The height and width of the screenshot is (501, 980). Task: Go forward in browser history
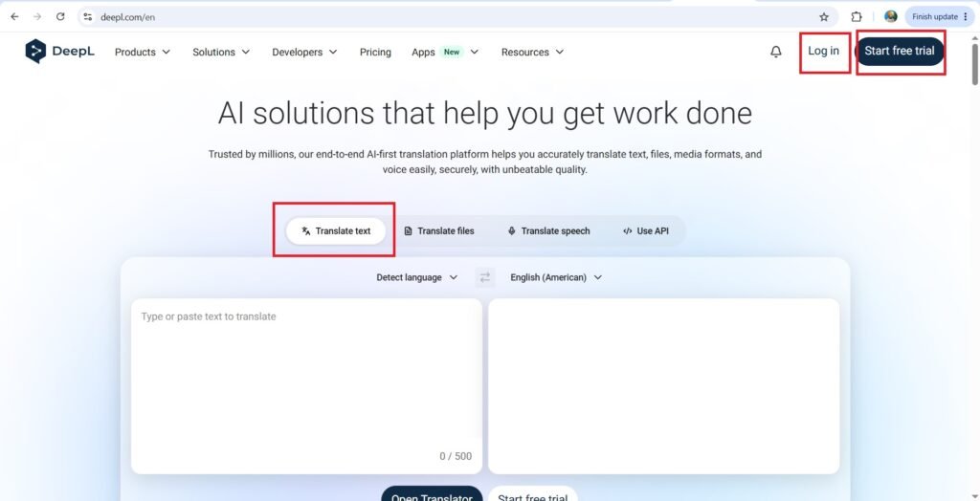37,17
